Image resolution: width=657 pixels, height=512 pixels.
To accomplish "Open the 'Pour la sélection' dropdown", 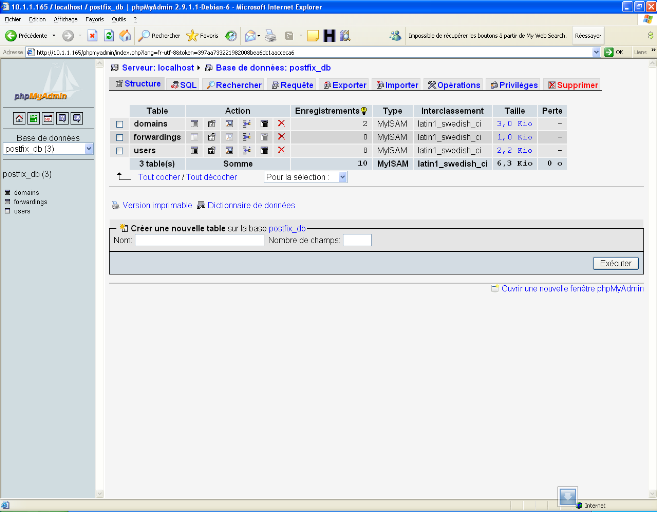I will (x=305, y=177).
